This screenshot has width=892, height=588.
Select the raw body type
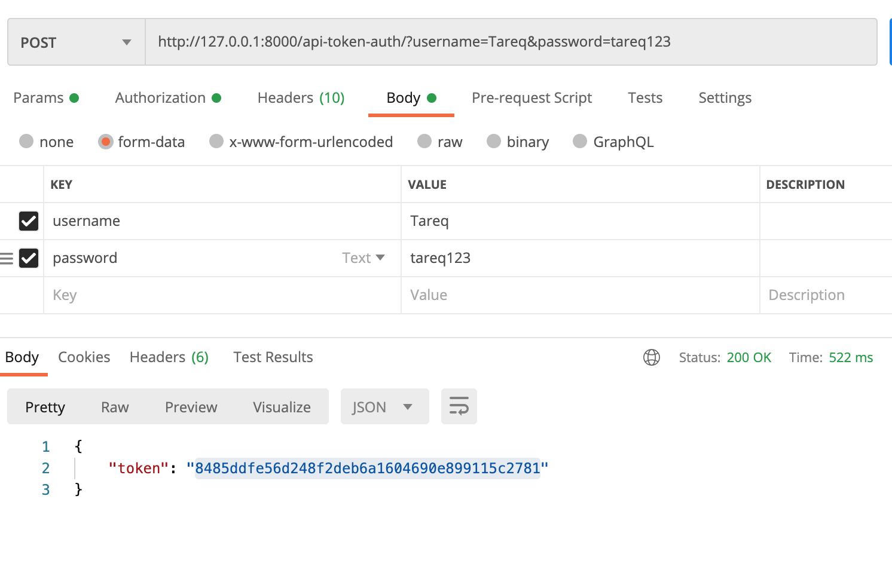click(x=424, y=141)
